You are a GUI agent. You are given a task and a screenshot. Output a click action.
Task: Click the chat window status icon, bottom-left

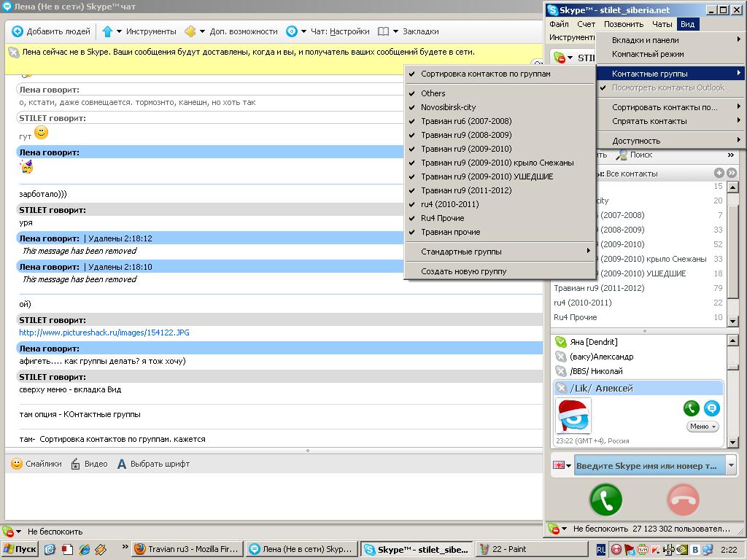[x=7, y=532]
